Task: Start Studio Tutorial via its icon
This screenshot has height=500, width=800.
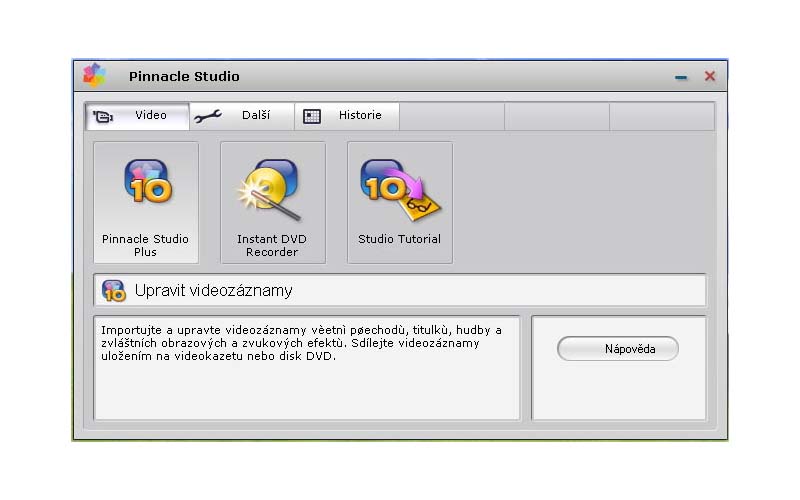Action: coord(399,186)
